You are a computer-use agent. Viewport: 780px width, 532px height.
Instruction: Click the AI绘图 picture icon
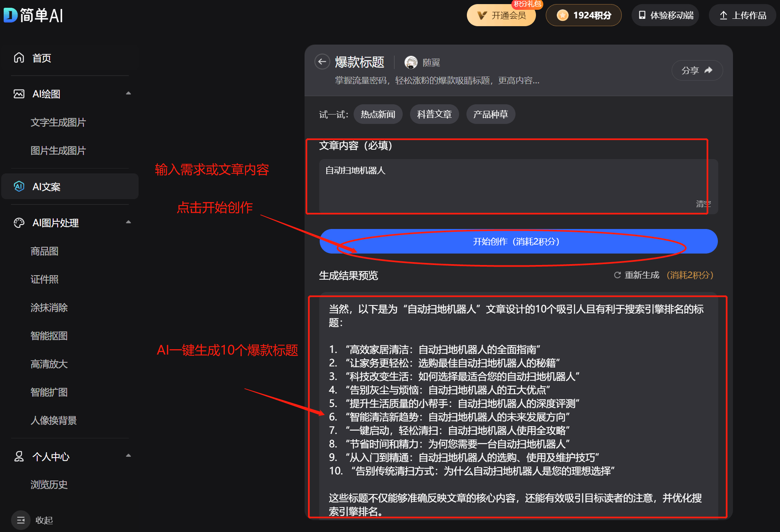coord(19,94)
